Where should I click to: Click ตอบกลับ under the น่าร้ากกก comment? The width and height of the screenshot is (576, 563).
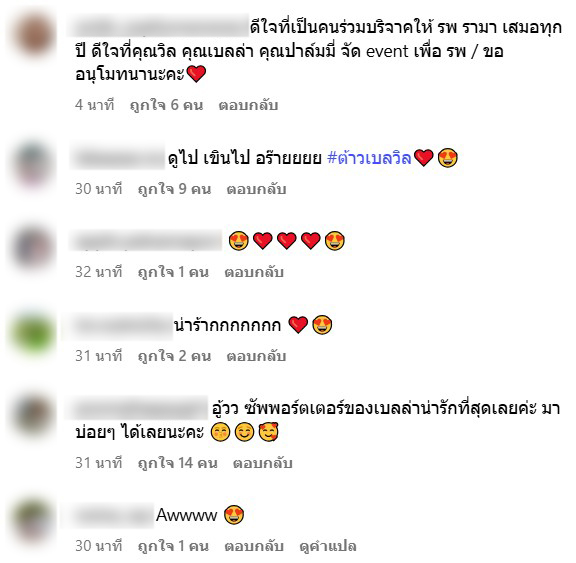256,356
